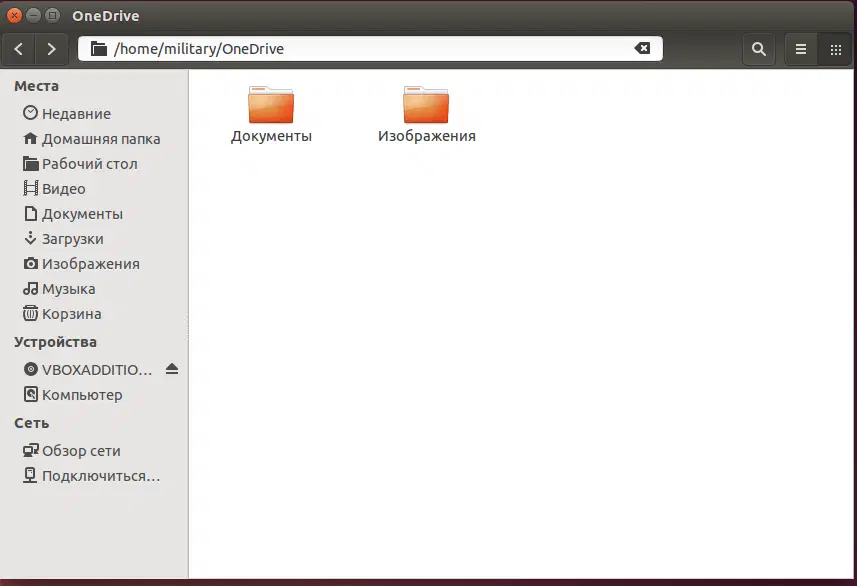The image size is (857, 586).
Task: Switch to list view
Action: [x=801, y=49]
